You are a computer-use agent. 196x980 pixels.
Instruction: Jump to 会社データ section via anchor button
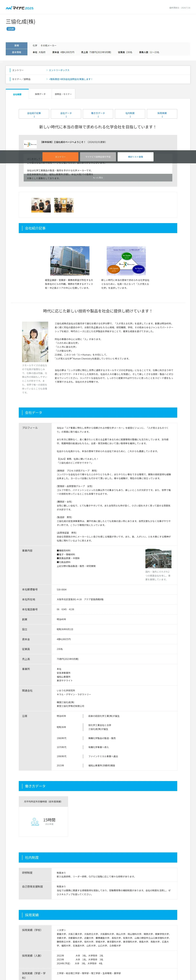(x=66, y=114)
